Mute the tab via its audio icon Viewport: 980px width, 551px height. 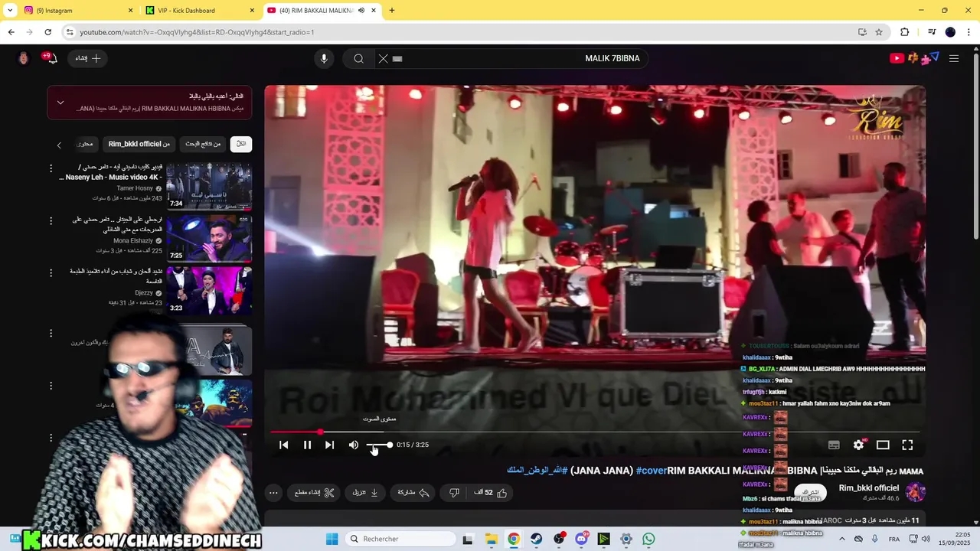coord(361,10)
